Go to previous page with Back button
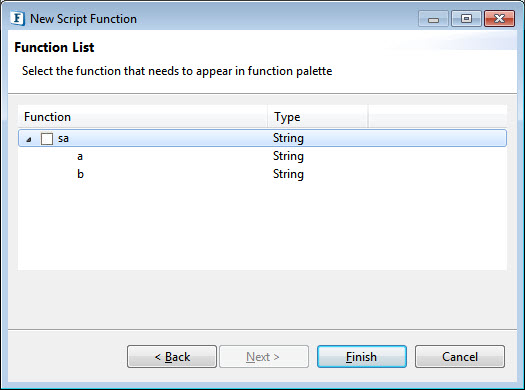Image resolution: width=525 pixels, height=390 pixels. point(172,357)
